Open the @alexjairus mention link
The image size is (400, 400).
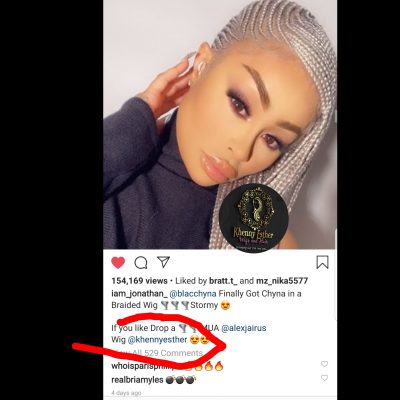click(244, 328)
